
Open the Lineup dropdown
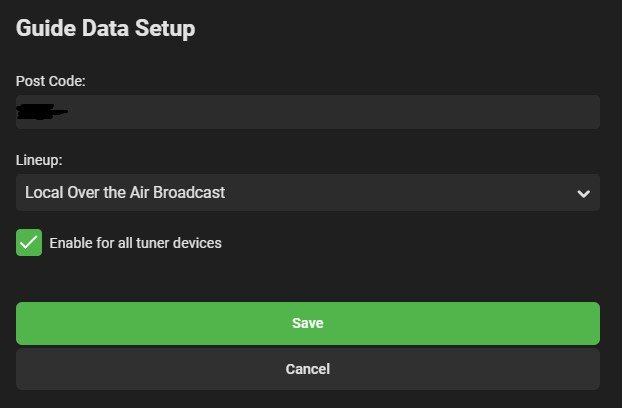(x=307, y=193)
